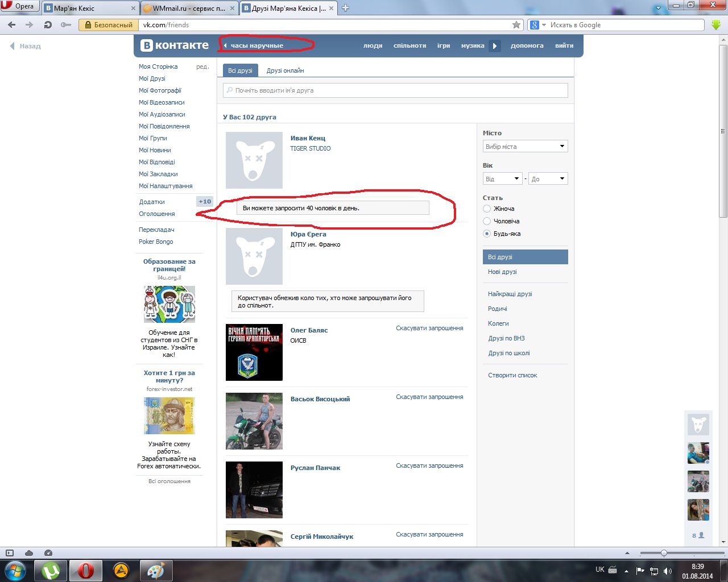Click the friend name search field
The height and width of the screenshot is (582, 728).
(395, 90)
